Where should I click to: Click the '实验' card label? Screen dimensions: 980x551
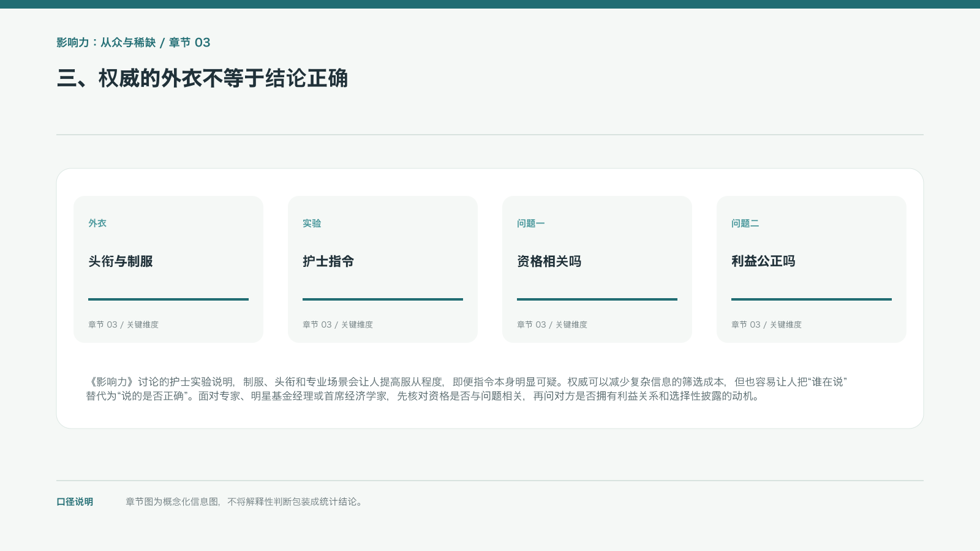(312, 223)
